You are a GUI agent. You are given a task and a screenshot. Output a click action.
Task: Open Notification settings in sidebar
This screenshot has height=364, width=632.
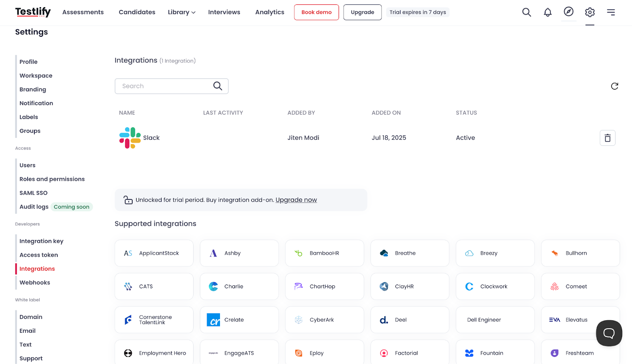[x=36, y=103]
